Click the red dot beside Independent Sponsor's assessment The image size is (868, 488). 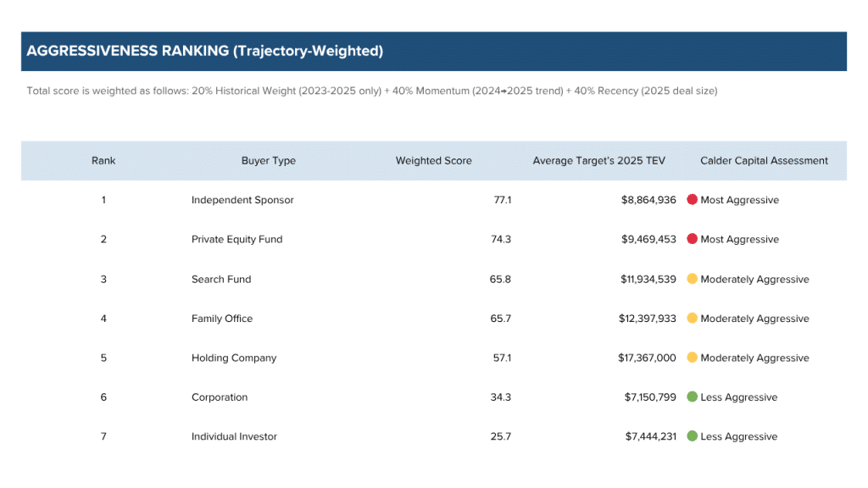click(x=692, y=200)
